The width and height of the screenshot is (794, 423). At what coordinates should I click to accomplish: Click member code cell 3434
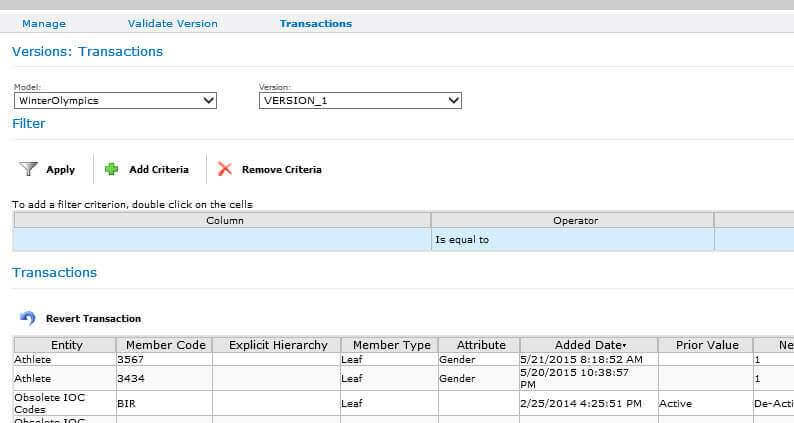[x=165, y=378]
